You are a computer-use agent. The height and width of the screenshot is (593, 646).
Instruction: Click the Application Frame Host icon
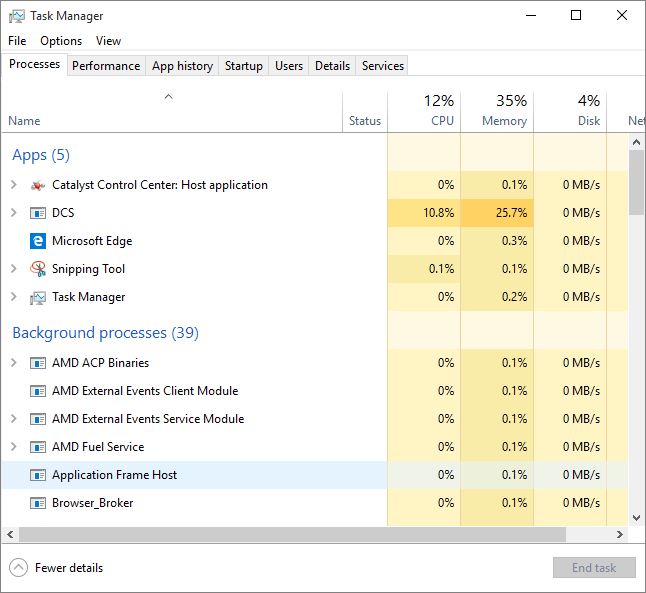38,475
